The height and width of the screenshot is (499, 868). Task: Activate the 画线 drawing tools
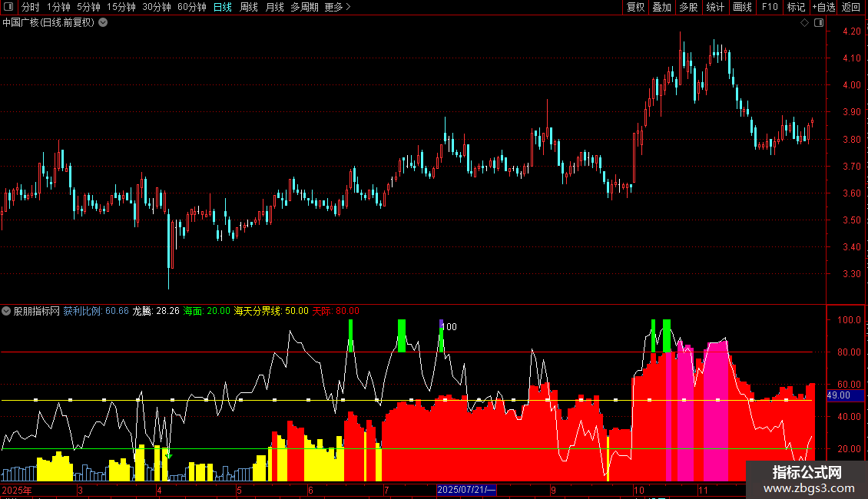742,7
